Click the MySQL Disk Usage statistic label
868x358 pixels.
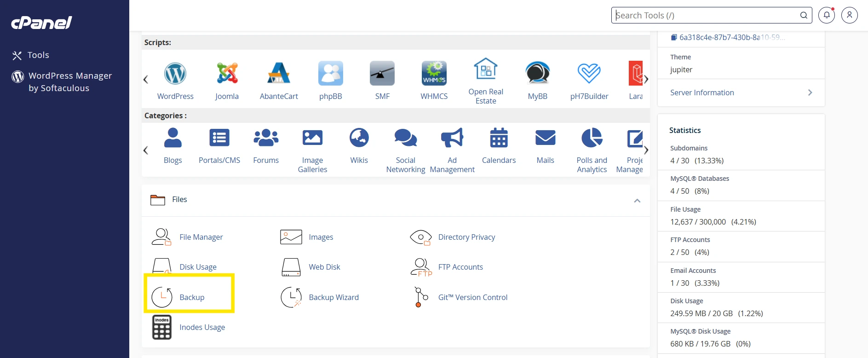700,331
